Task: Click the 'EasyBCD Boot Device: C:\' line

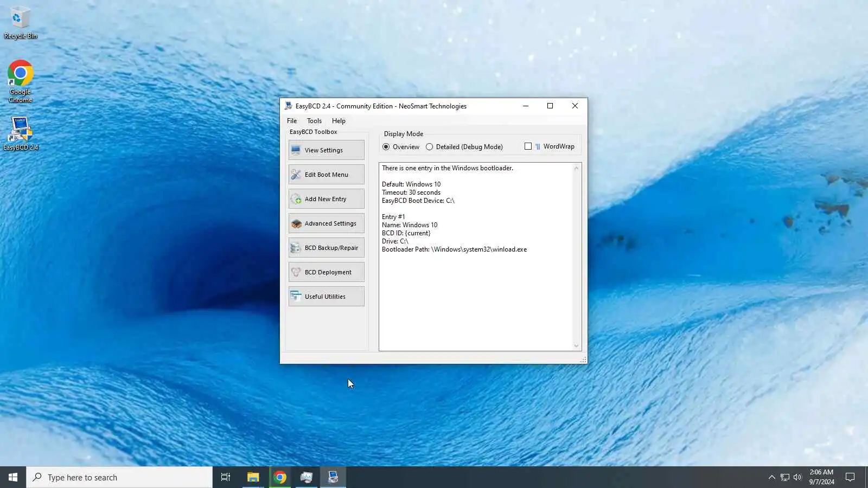Action: 418,201
